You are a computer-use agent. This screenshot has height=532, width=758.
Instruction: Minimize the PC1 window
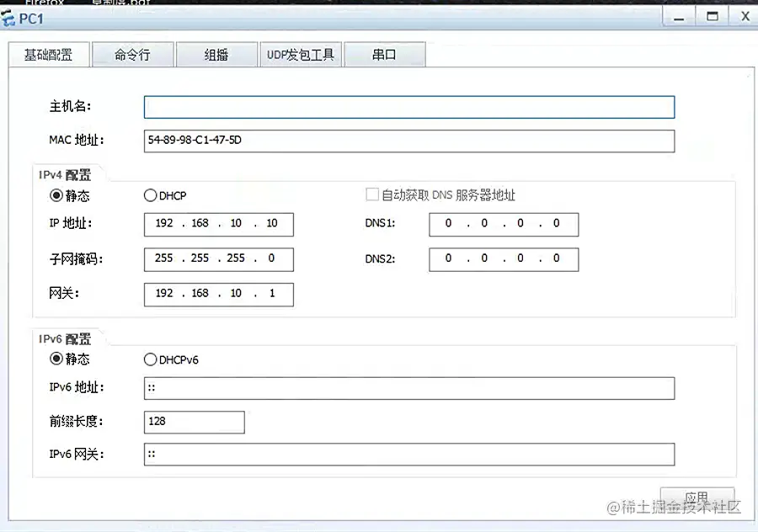click(x=679, y=18)
